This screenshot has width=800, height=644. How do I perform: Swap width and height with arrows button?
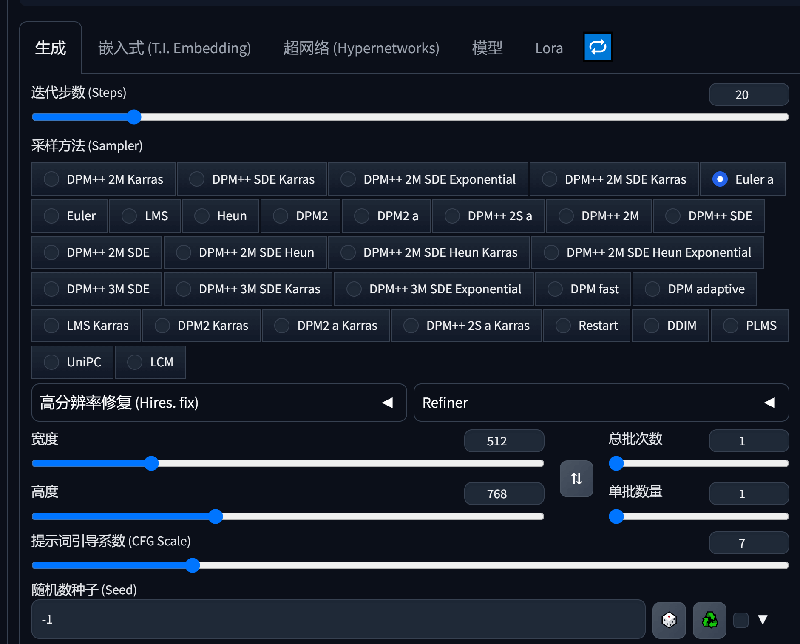coord(576,478)
